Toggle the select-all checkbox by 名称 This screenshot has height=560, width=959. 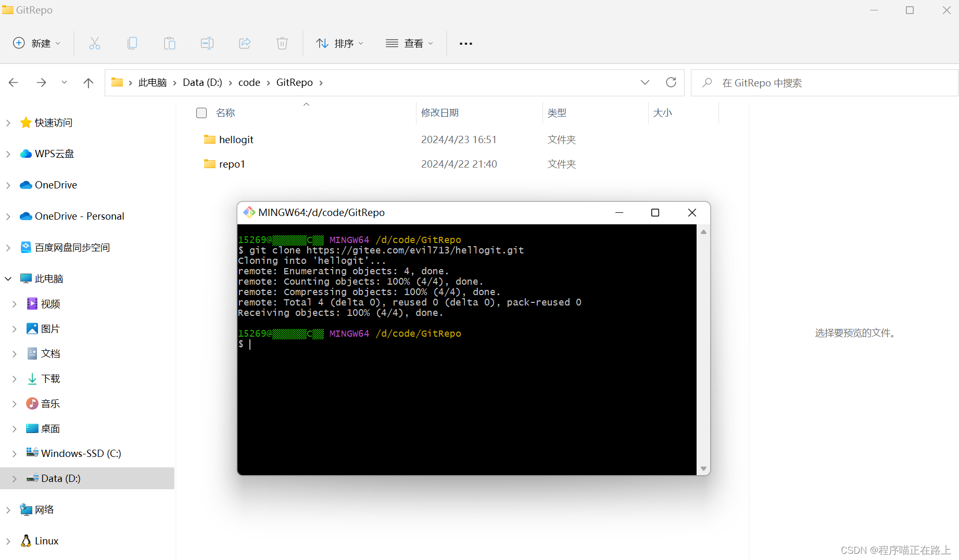[x=201, y=113]
